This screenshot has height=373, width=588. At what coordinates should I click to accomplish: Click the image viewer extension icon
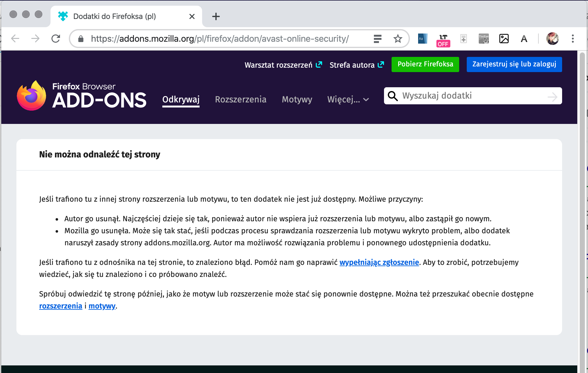[x=504, y=39]
